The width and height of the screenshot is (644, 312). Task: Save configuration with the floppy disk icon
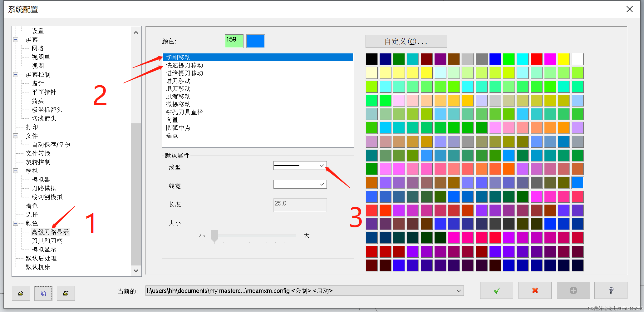[x=43, y=293]
